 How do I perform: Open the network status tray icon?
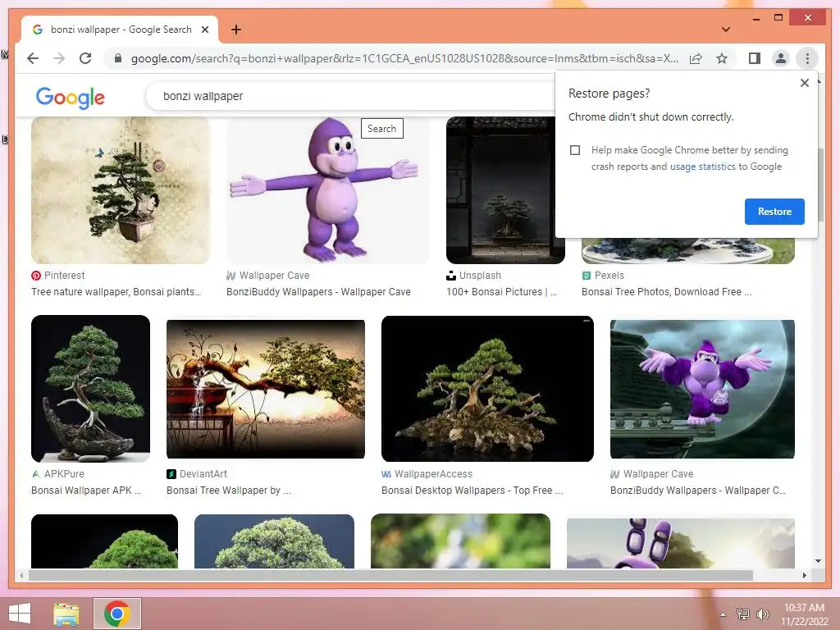pos(742,614)
